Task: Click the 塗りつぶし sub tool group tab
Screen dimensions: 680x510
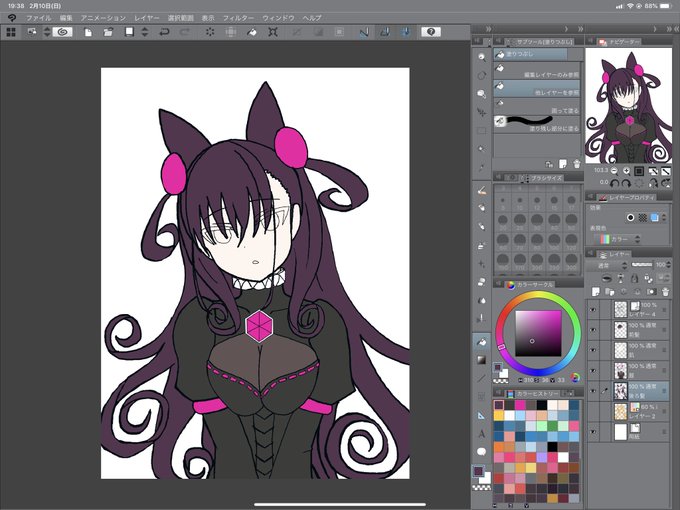Action: (530, 54)
